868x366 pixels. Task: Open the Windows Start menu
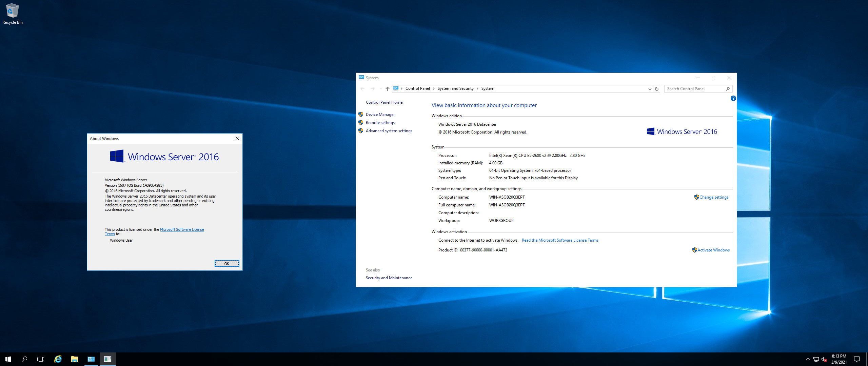point(8,359)
